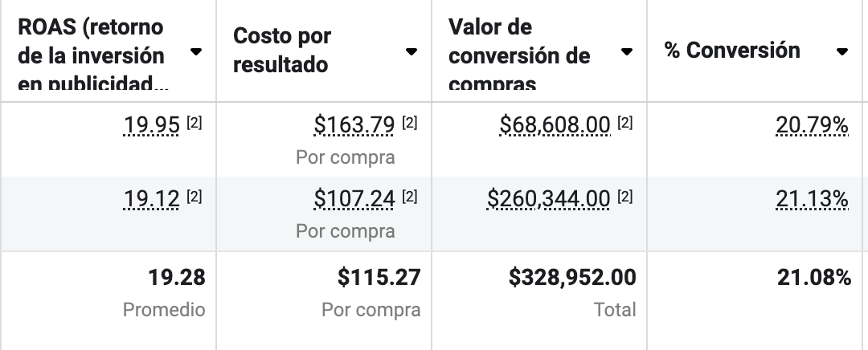The image size is (868, 350).
Task: Open the $68,608.00 conversion value
Action: pos(555,125)
